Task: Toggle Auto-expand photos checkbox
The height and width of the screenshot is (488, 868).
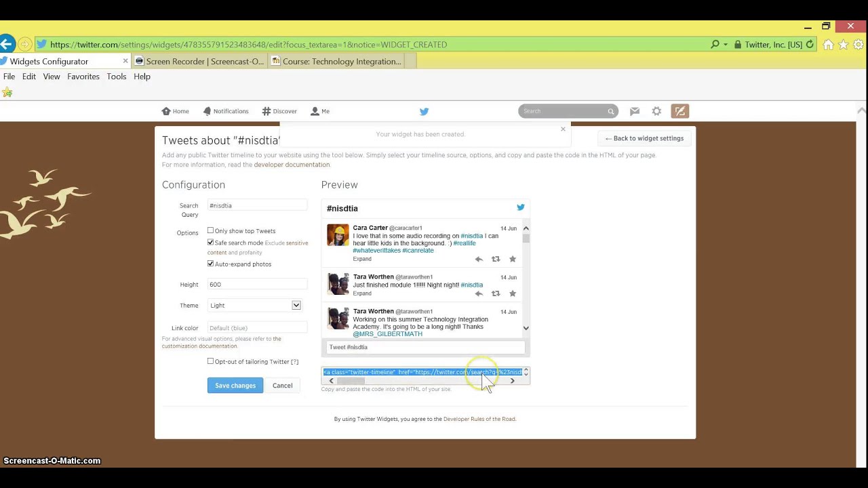Action: [210, 264]
